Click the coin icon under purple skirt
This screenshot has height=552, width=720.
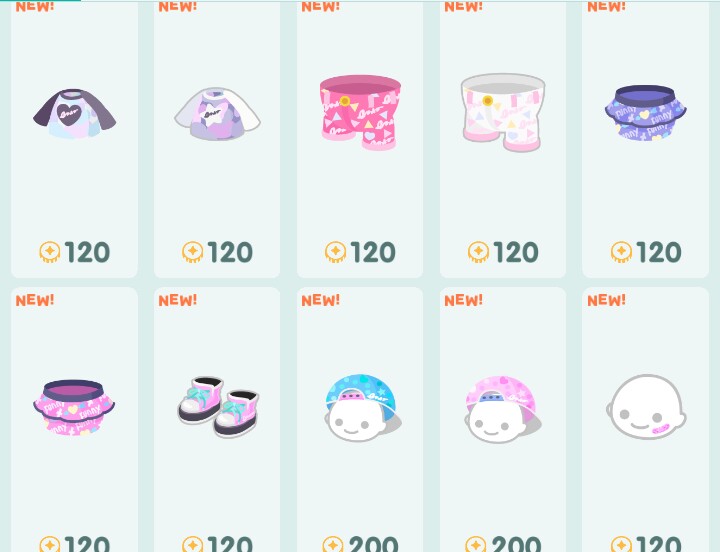click(x=621, y=252)
